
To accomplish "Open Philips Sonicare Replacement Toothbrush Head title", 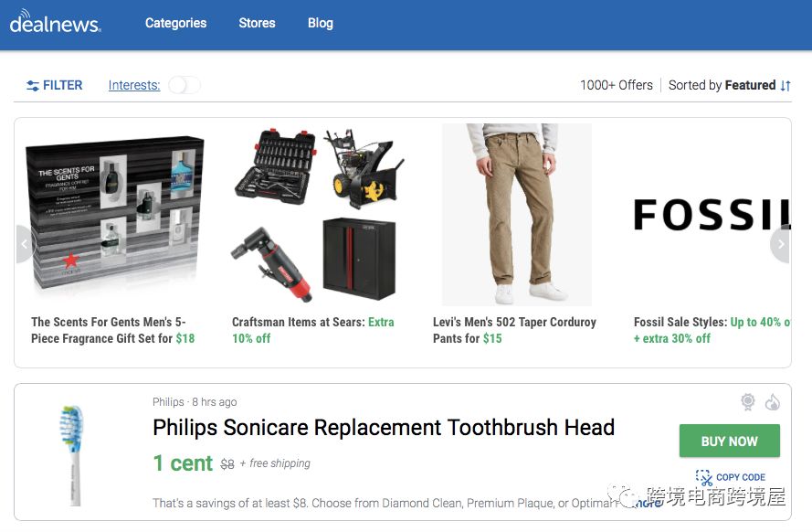I will click(x=384, y=428).
